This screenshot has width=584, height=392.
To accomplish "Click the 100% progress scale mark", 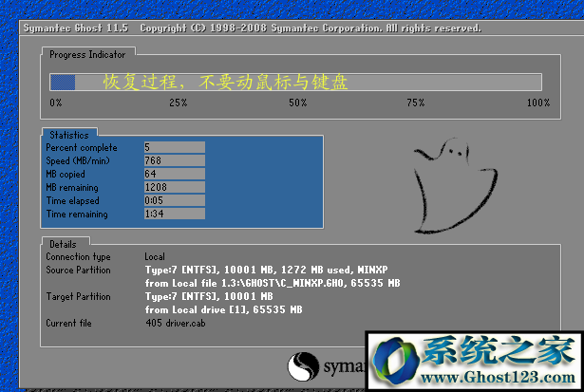I will pos(538,103).
